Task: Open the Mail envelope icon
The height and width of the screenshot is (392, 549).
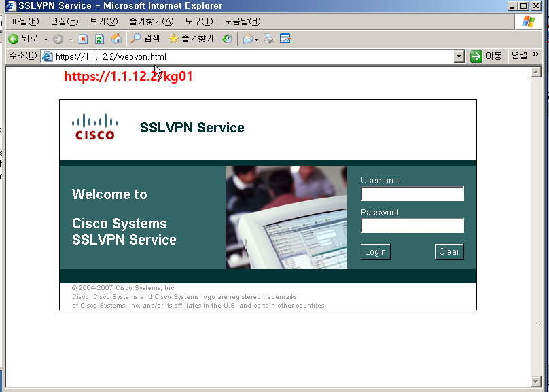Action: (248, 39)
